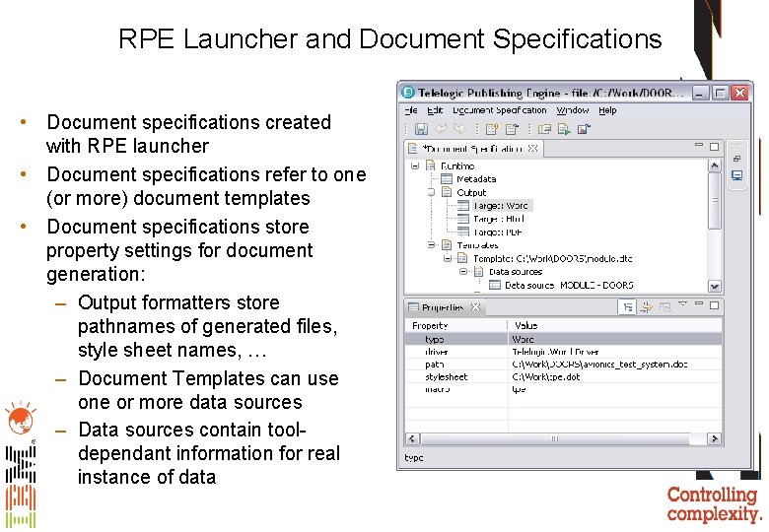Click the monitor perspective icon in side bar
Screen dimensions: 769x532
tap(736, 175)
